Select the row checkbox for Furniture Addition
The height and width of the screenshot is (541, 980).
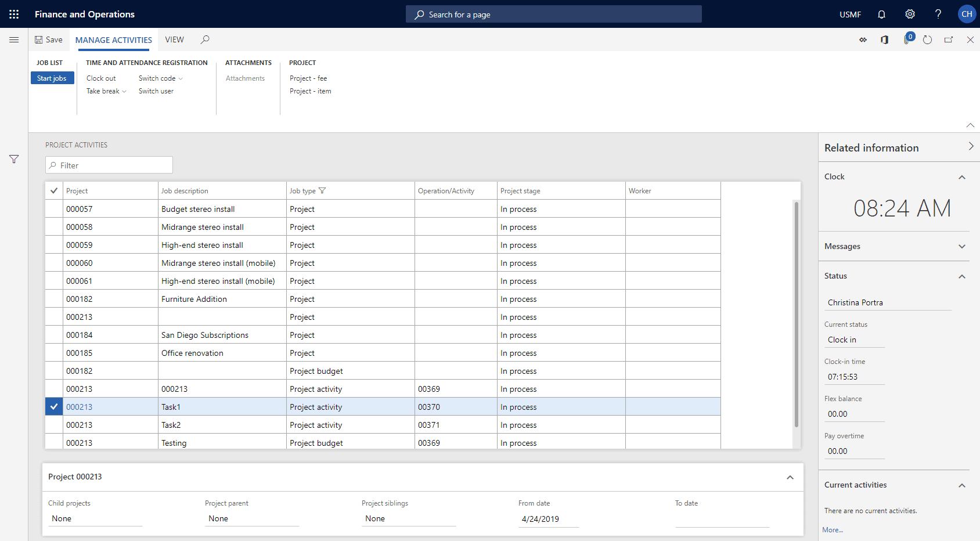[x=54, y=299]
